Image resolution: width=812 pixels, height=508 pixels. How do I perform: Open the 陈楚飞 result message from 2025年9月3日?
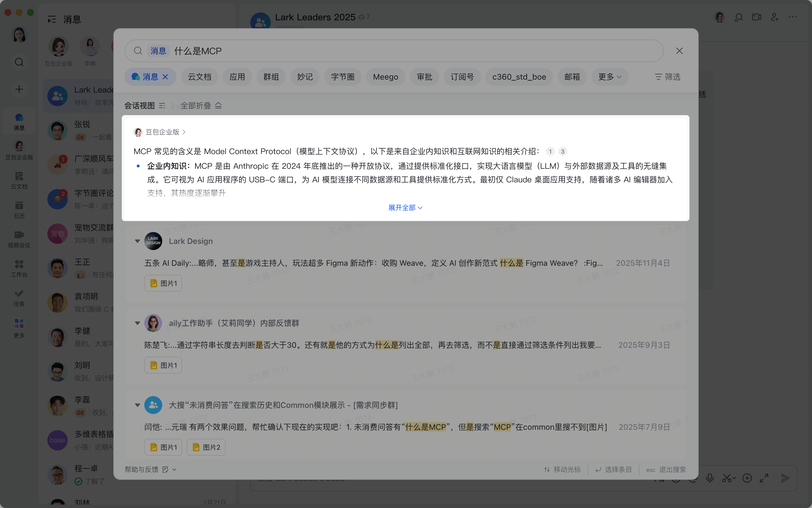tap(407, 345)
